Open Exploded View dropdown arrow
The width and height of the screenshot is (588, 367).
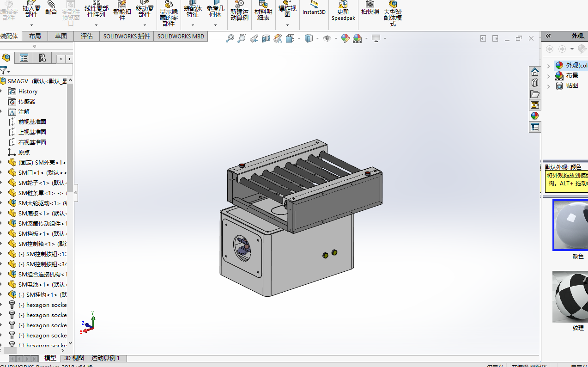pos(287,25)
